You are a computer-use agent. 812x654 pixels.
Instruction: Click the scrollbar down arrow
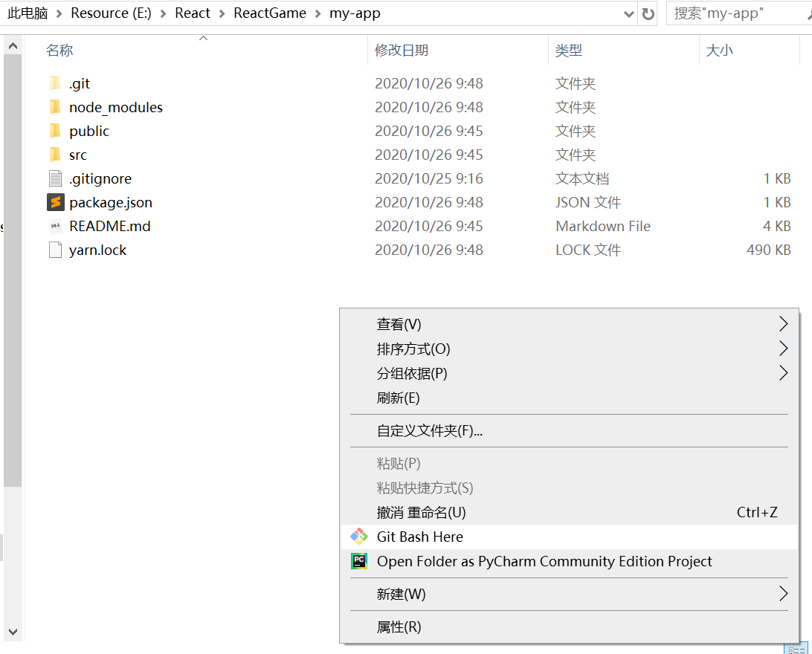point(13,632)
